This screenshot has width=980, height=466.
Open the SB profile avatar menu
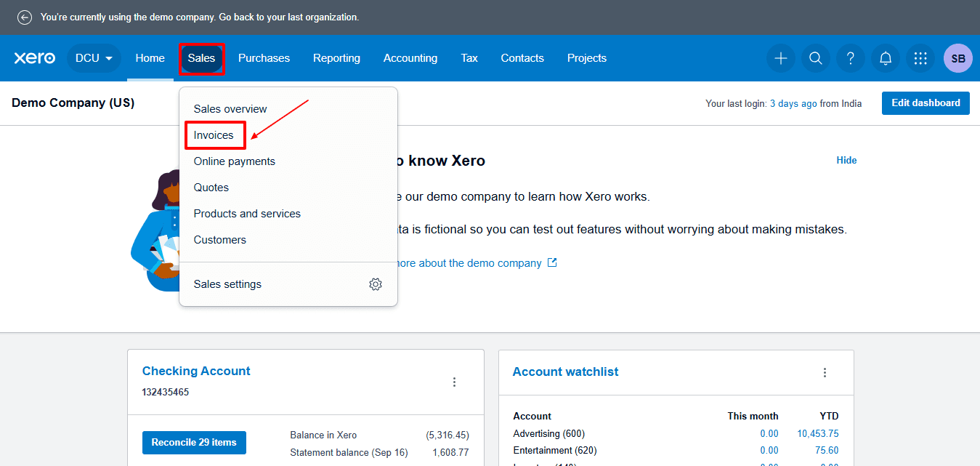pyautogui.click(x=957, y=58)
